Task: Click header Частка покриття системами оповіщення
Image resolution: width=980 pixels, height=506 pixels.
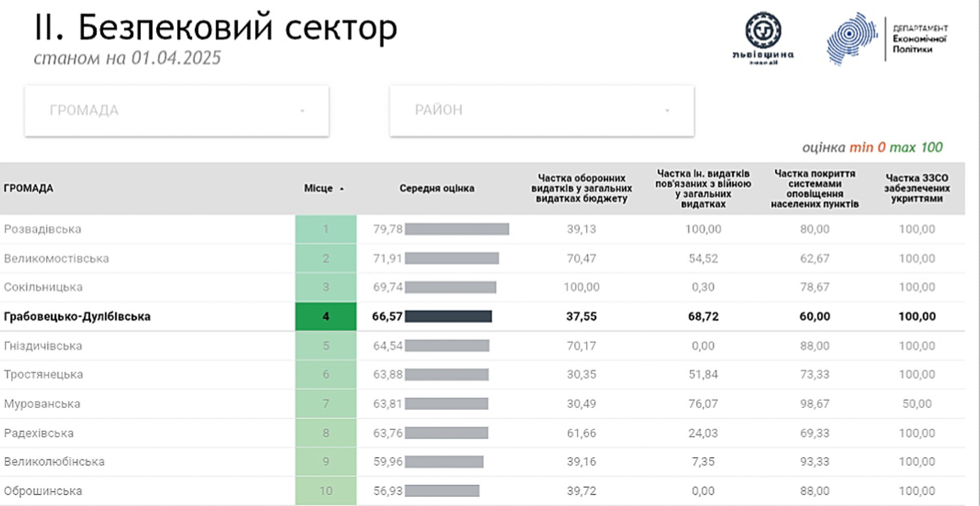Action: pyautogui.click(x=815, y=188)
